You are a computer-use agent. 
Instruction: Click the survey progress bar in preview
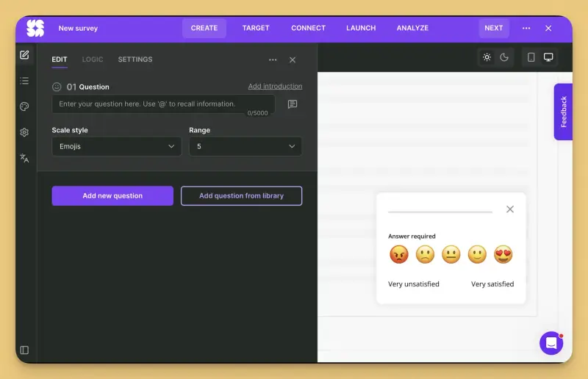coord(440,212)
